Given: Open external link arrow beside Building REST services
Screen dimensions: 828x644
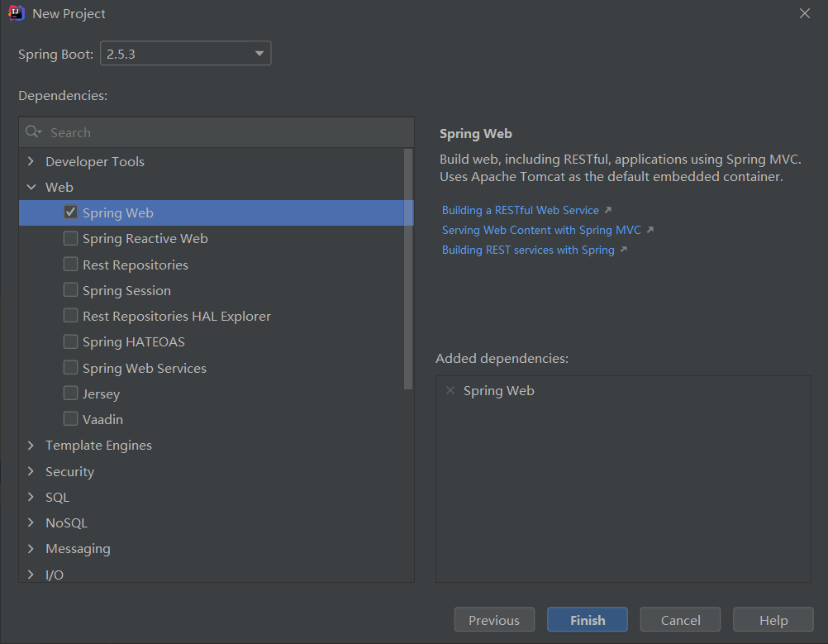Looking at the screenshot, I should (x=624, y=250).
